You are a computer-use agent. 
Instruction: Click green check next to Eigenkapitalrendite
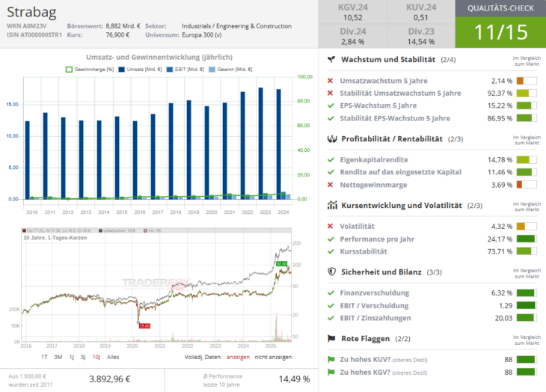coord(331,160)
